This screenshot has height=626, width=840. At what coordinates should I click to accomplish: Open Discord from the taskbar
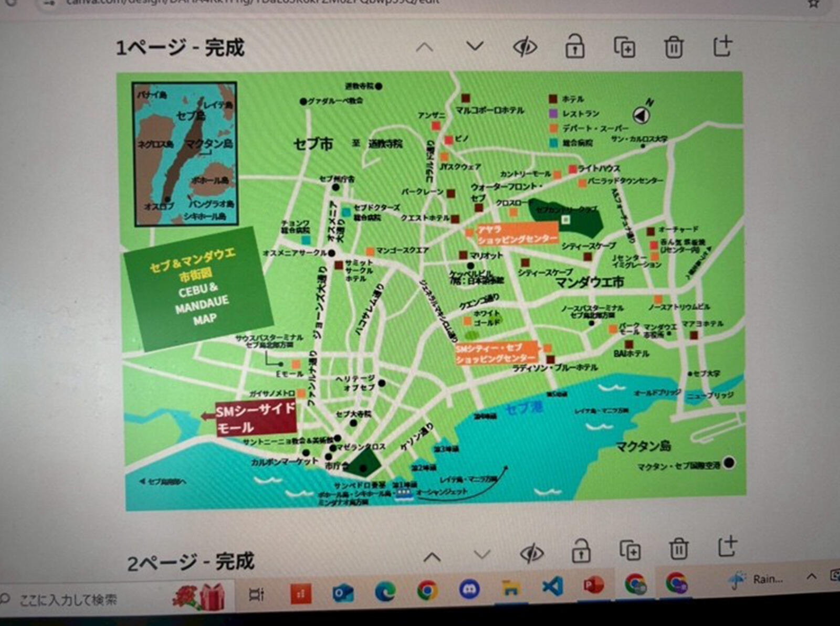469,589
